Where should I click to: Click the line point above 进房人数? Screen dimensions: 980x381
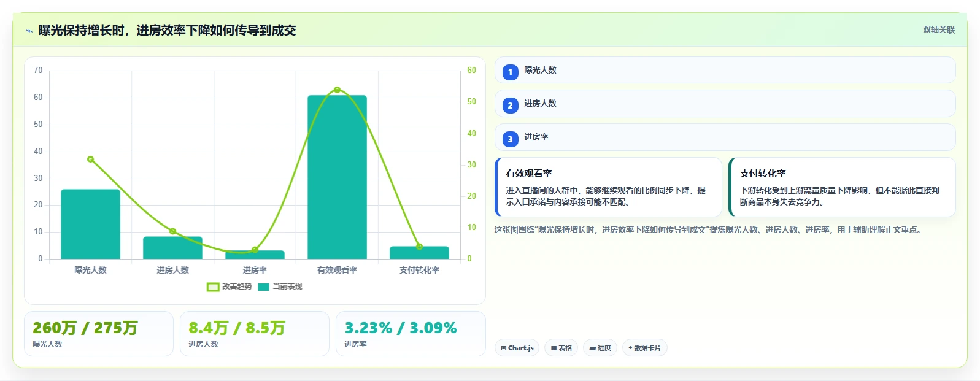172,231
